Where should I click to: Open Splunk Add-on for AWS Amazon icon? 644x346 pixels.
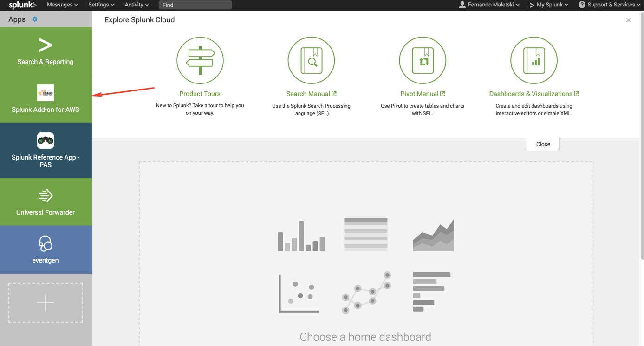coord(46,93)
